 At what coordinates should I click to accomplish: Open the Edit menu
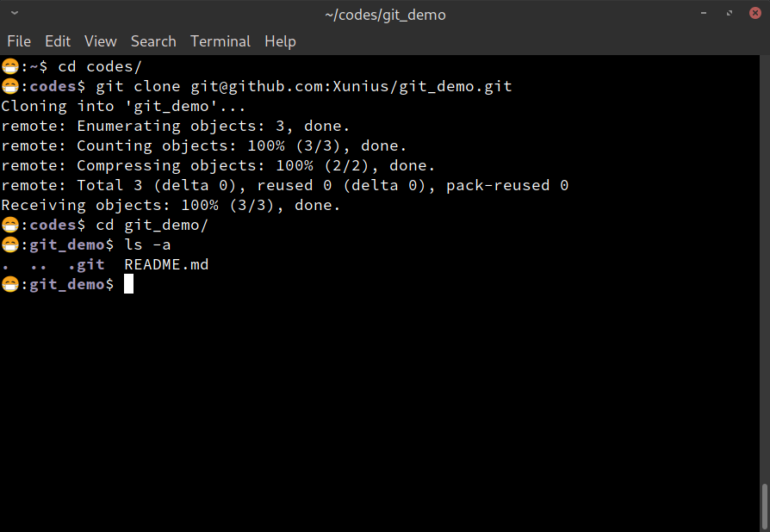pyautogui.click(x=58, y=41)
